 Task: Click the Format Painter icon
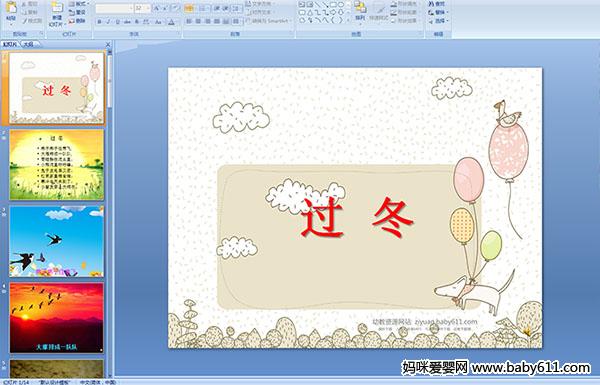tap(32, 21)
